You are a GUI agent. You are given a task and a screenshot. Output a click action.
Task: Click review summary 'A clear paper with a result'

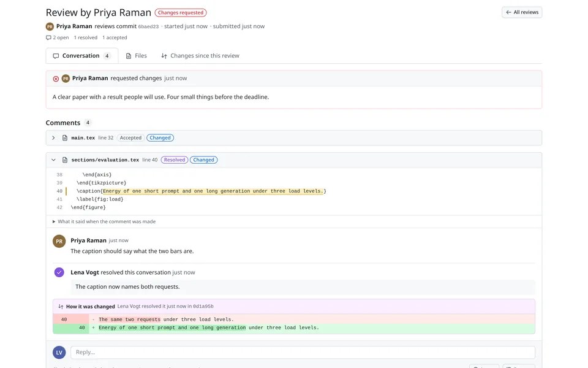click(160, 97)
